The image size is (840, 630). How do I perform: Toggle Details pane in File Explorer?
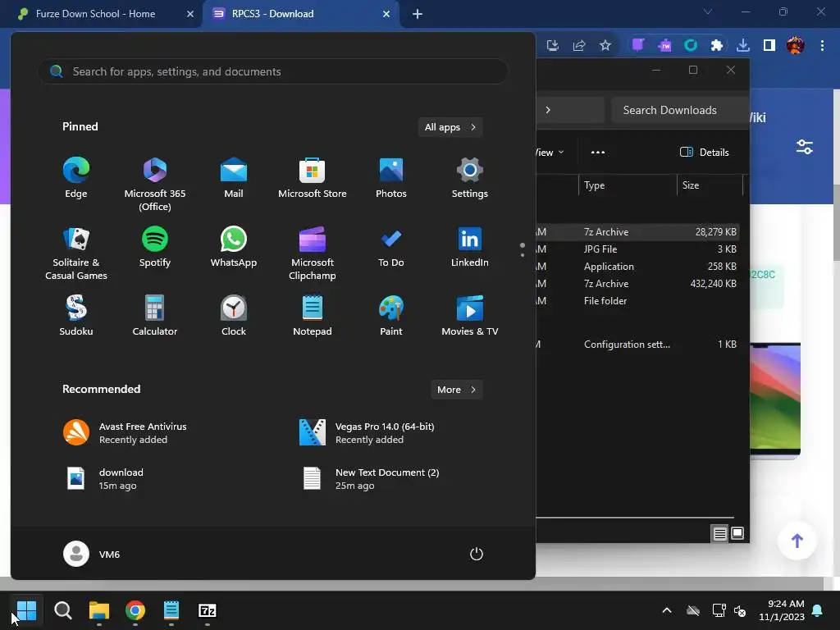tap(705, 152)
